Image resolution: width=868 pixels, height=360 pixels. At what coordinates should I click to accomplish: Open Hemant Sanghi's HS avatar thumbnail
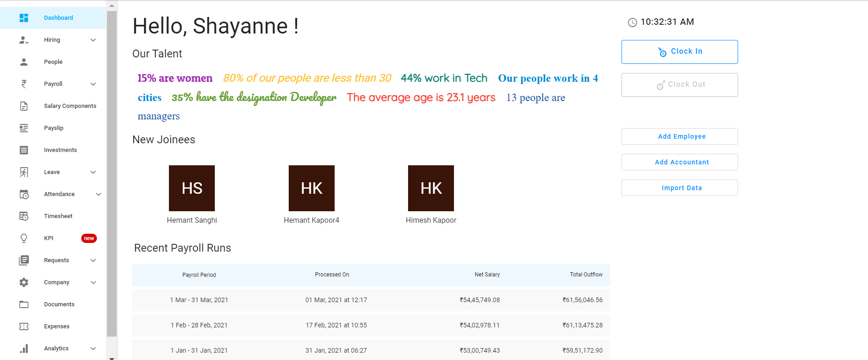[x=192, y=188]
